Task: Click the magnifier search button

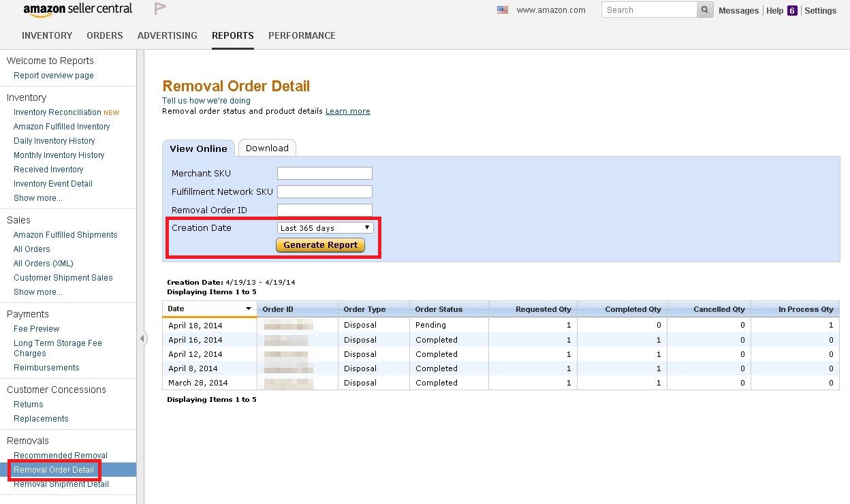Action: (x=705, y=10)
